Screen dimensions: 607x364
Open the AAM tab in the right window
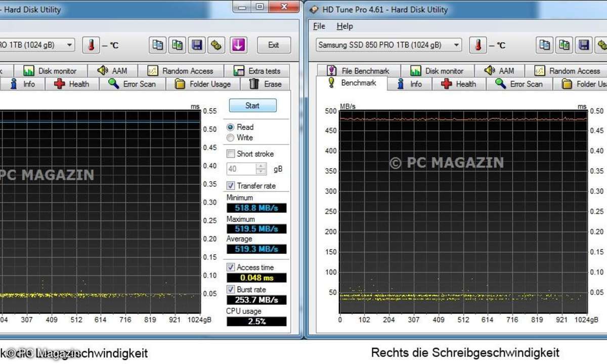tap(499, 71)
